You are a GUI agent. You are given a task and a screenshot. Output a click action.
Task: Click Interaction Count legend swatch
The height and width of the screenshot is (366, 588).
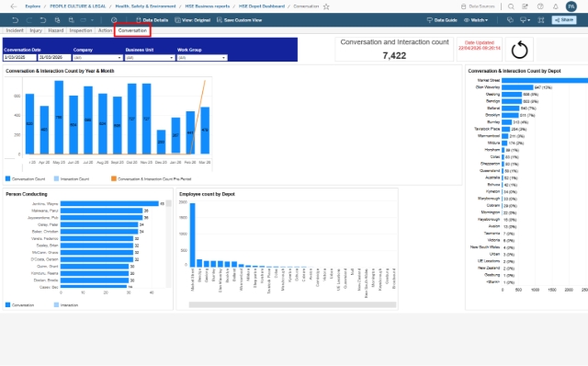pos(57,179)
